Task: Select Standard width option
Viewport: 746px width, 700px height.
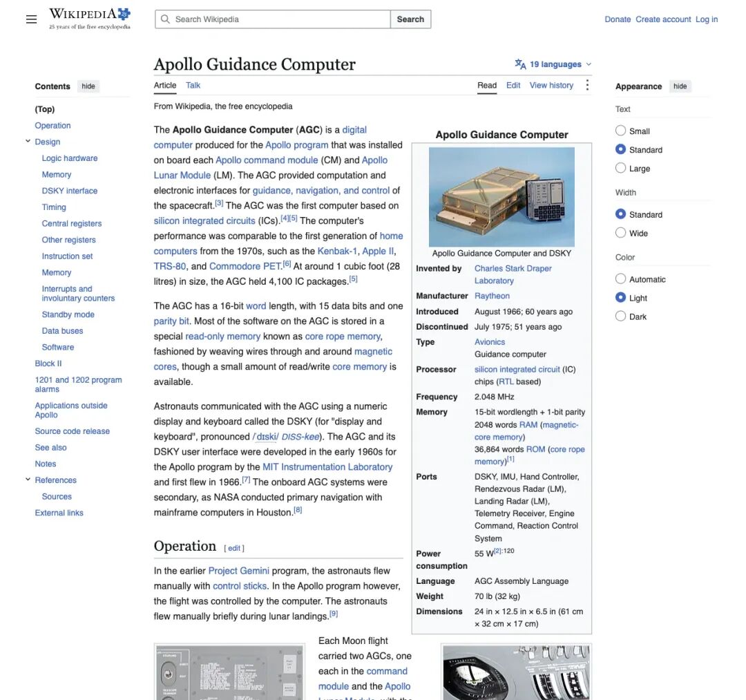Action: pyautogui.click(x=620, y=214)
